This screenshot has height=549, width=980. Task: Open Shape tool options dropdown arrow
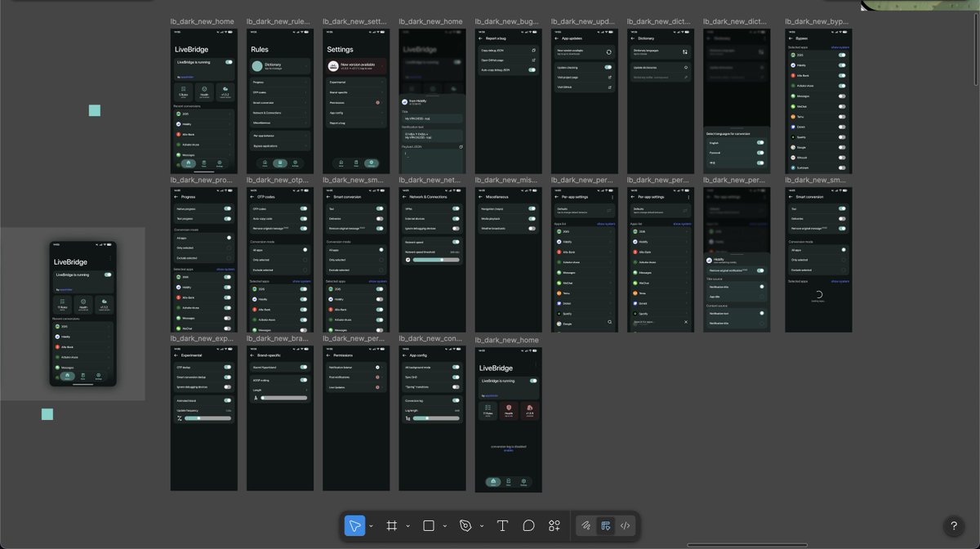[444, 526]
